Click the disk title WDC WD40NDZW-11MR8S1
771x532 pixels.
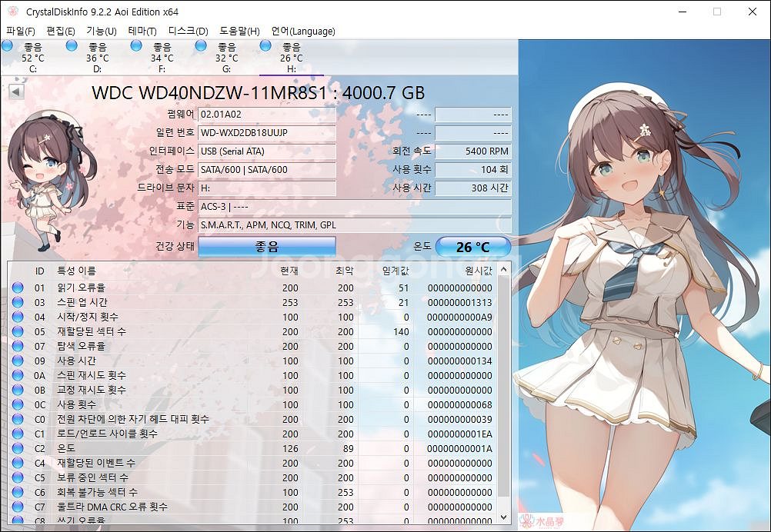pyautogui.click(x=209, y=93)
